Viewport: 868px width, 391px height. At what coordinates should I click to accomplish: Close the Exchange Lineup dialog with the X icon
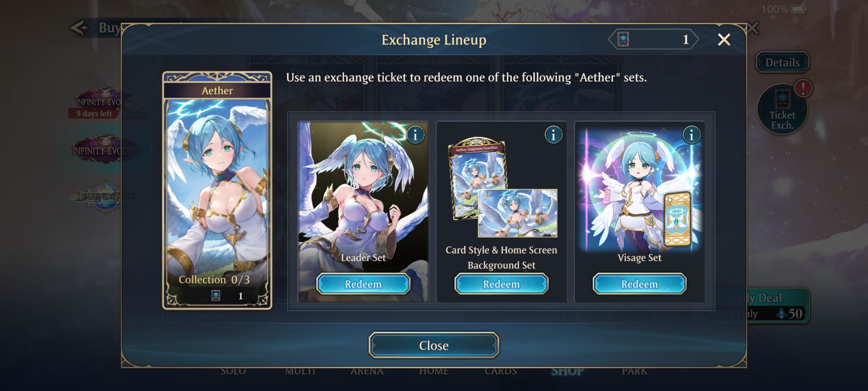[724, 39]
